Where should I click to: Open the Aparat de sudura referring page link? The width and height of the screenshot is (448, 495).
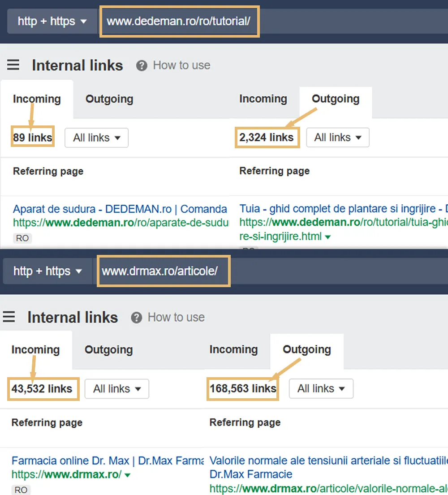(x=120, y=209)
